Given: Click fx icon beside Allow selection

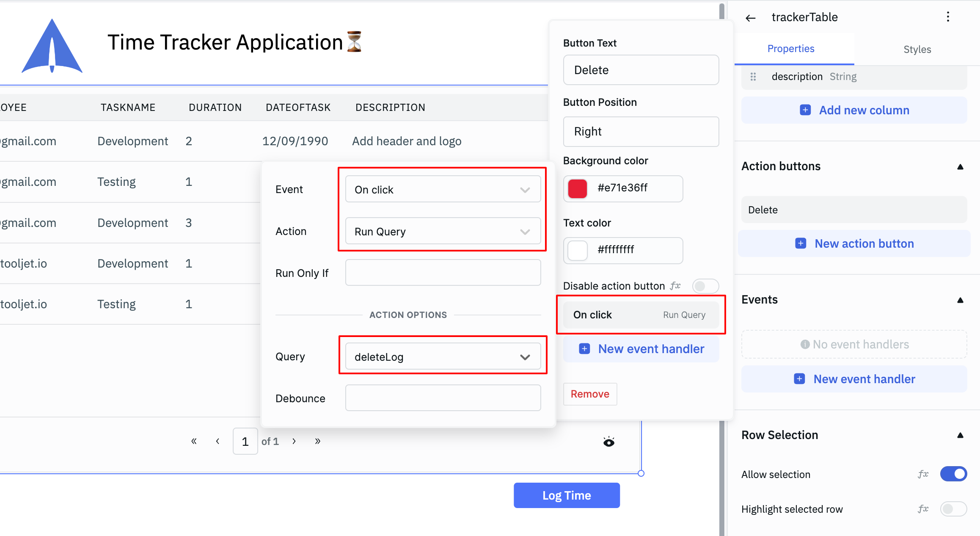Looking at the screenshot, I should [x=923, y=474].
